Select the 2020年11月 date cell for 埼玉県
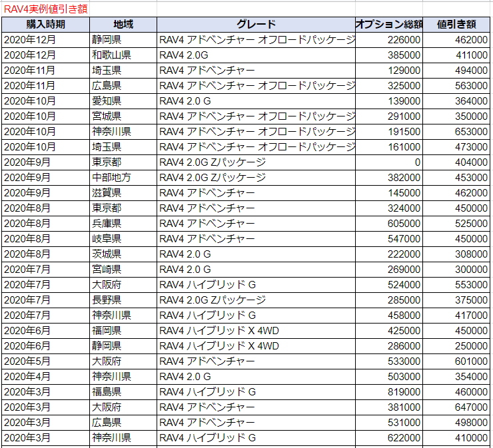Image resolution: width=493 pixels, height=448 pixels. 45,71
